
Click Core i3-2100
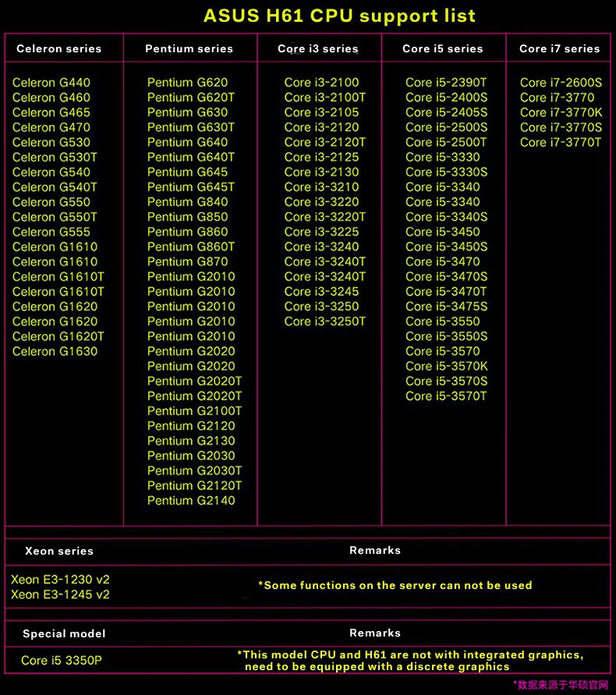click(x=322, y=83)
